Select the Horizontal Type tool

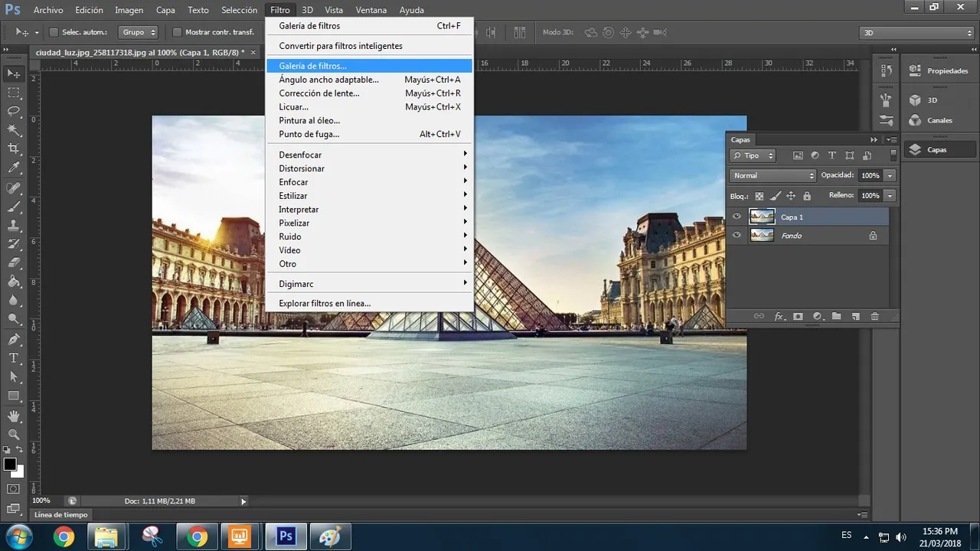pos(14,358)
